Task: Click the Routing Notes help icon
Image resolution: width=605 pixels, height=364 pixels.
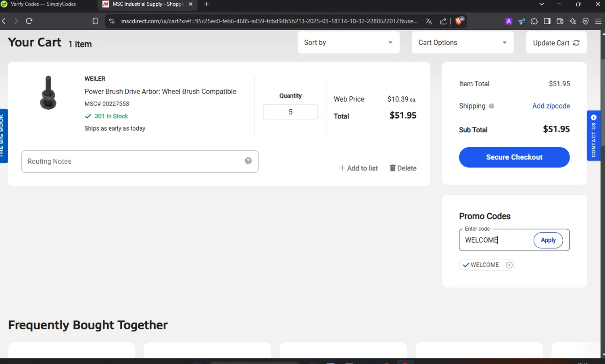Action: pos(248,161)
